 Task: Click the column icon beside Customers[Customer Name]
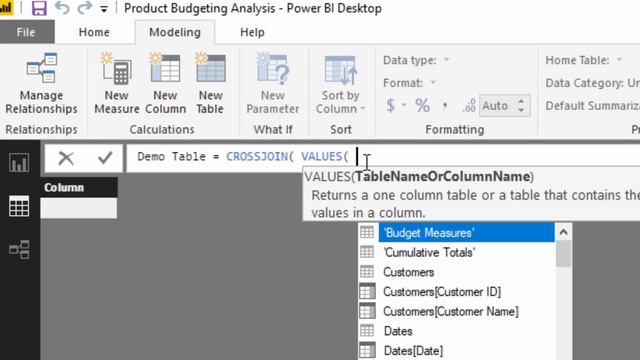click(367, 311)
